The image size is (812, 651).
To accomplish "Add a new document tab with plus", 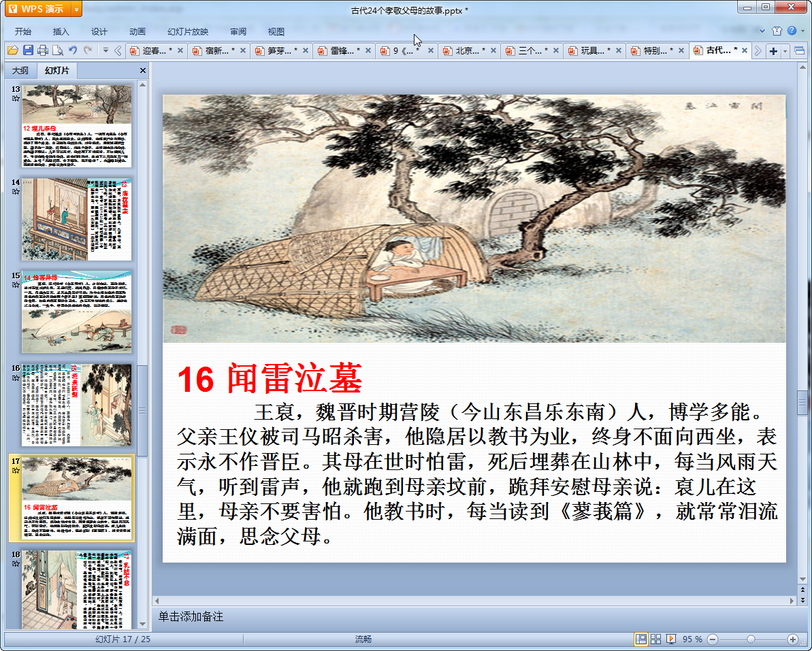I will point(773,51).
